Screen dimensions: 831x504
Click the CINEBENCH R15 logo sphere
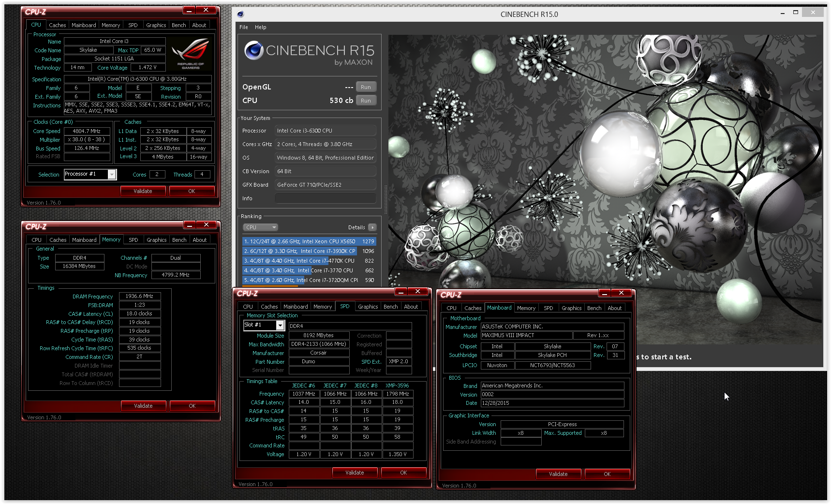pos(254,50)
